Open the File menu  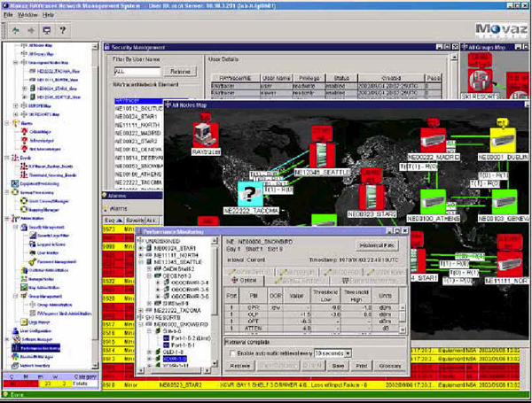pos(8,15)
